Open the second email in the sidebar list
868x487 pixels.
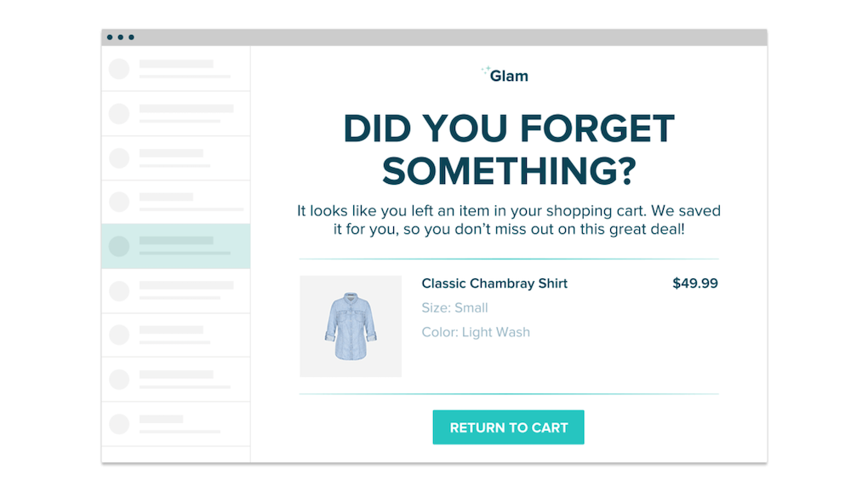[176, 113]
